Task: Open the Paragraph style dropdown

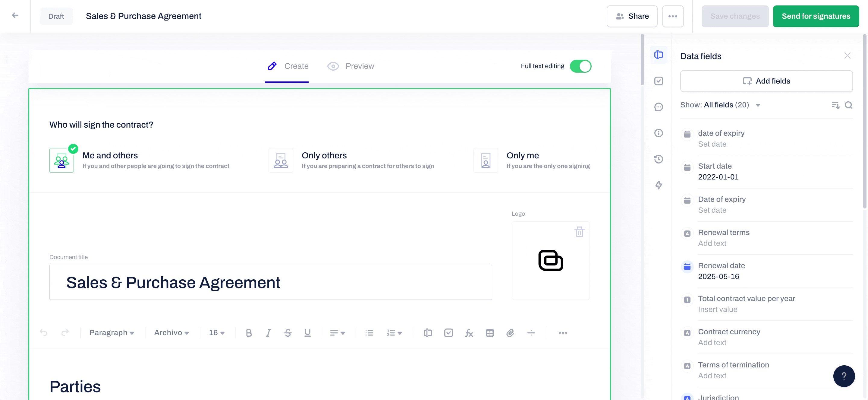Action: [x=111, y=332]
